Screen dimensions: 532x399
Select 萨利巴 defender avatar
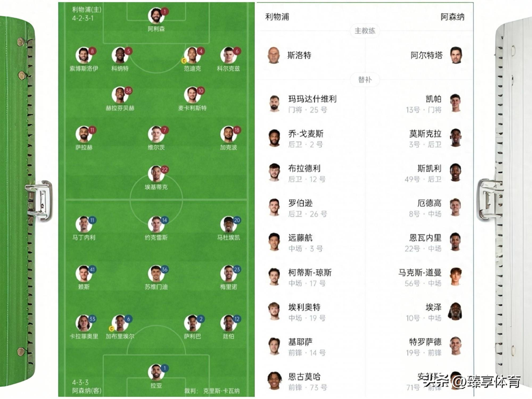192,323
